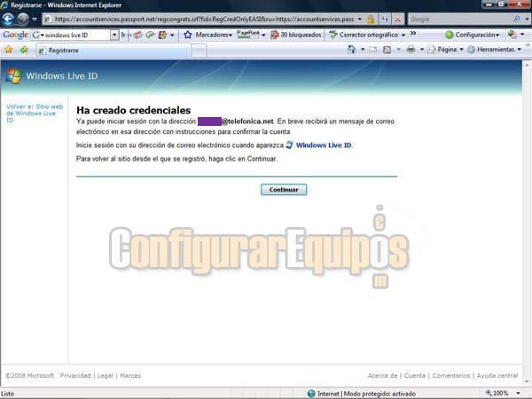This screenshot has width=532, height=399.
Task: Go back with the Back arrow button
Action: (x=8, y=19)
